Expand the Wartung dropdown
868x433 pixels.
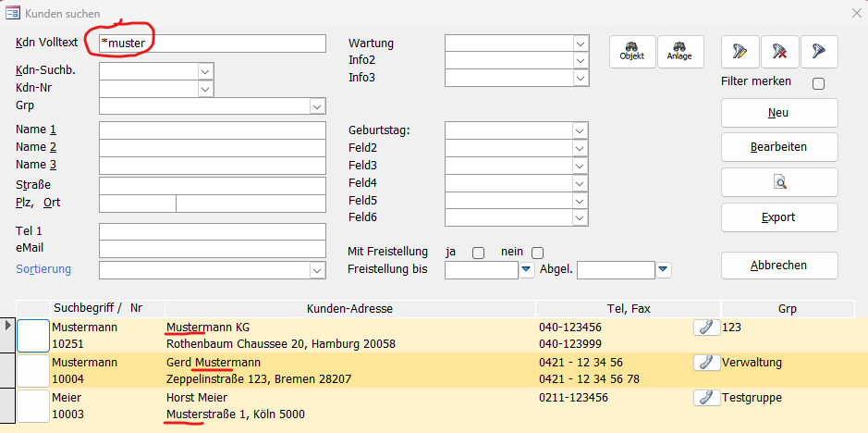pyautogui.click(x=581, y=43)
